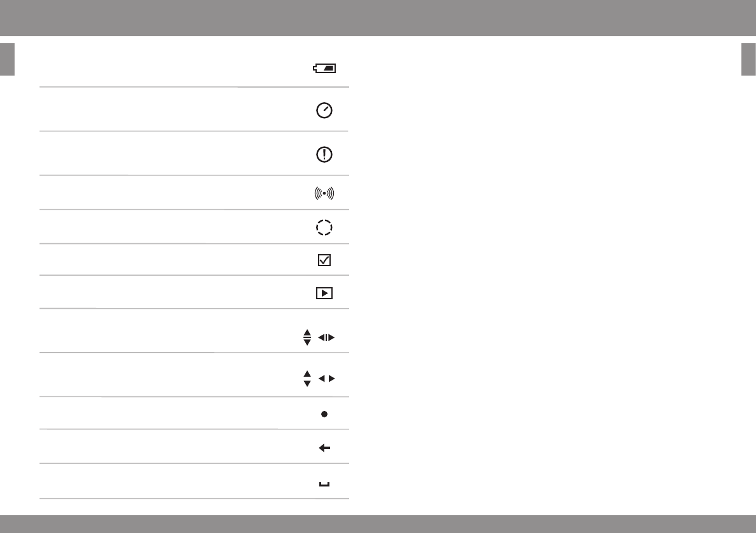Click the left-right arrows with center bar
The height and width of the screenshot is (533, 756).
(x=326, y=338)
